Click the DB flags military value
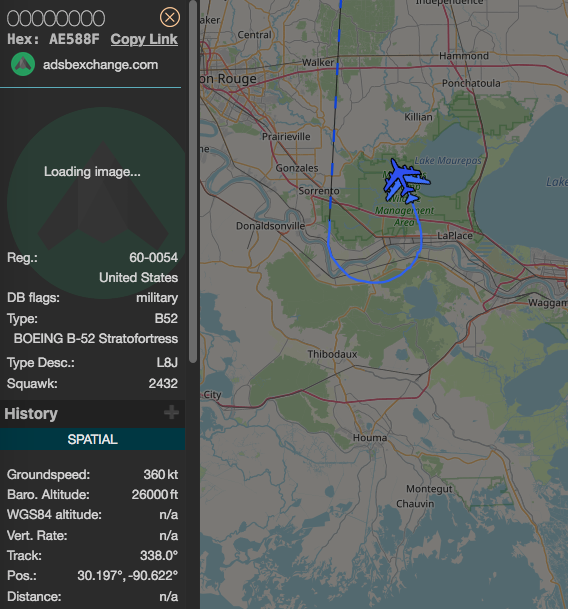Screen dimensions: 568x609 pos(157,298)
